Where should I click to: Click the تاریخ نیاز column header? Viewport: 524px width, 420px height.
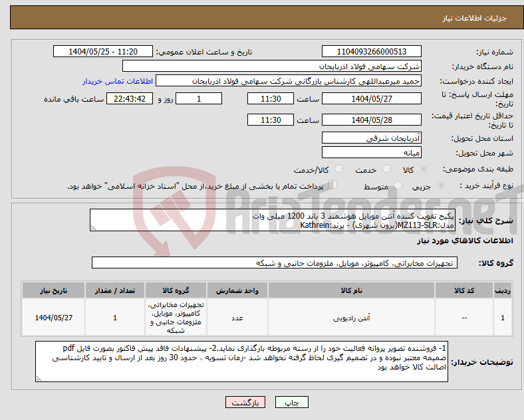(53, 290)
